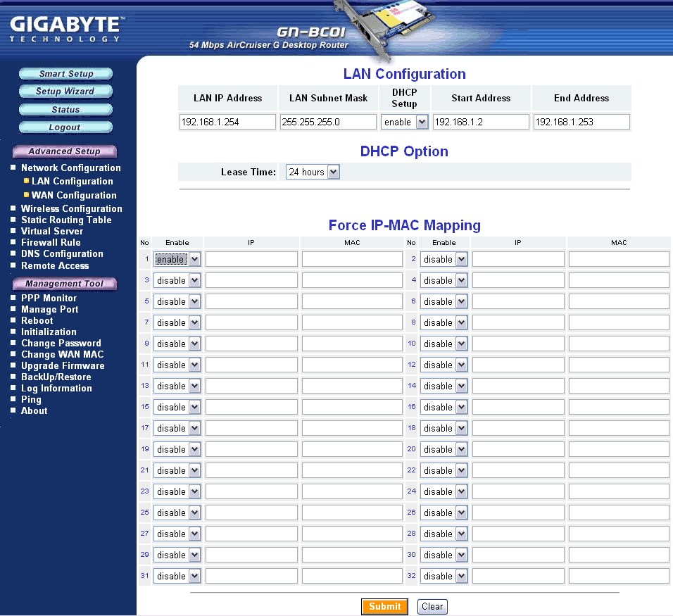Open Firewall Rule settings
This screenshot has height=616, width=673.
(51, 242)
